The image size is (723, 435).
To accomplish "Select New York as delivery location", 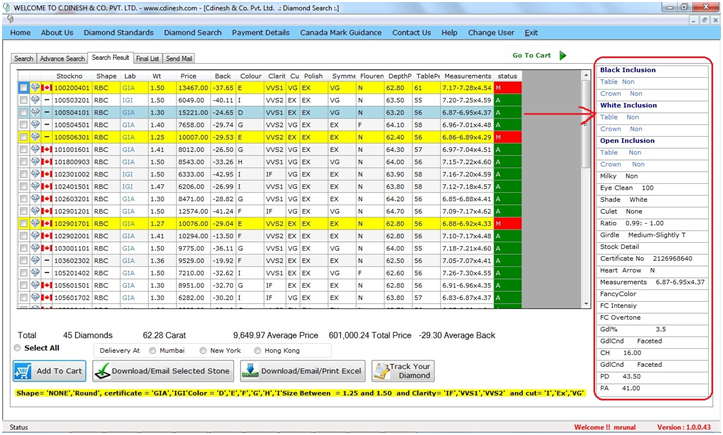I will pos(203,351).
